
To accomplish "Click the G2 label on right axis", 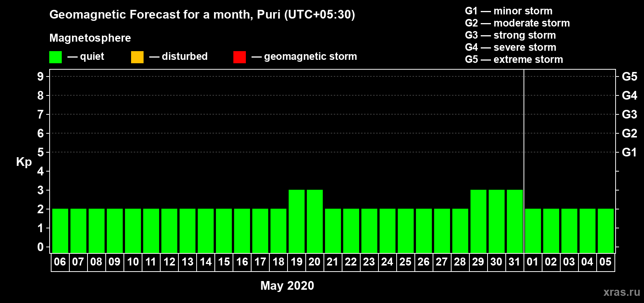I will tap(630, 133).
